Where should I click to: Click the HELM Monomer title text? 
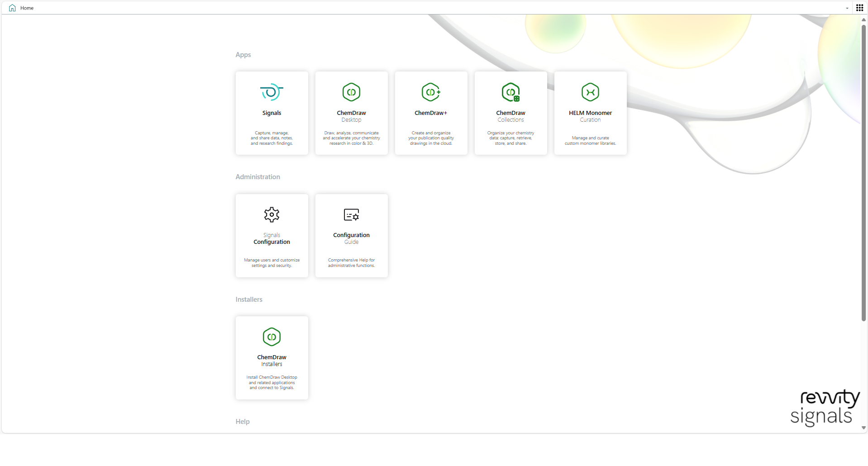(590, 113)
